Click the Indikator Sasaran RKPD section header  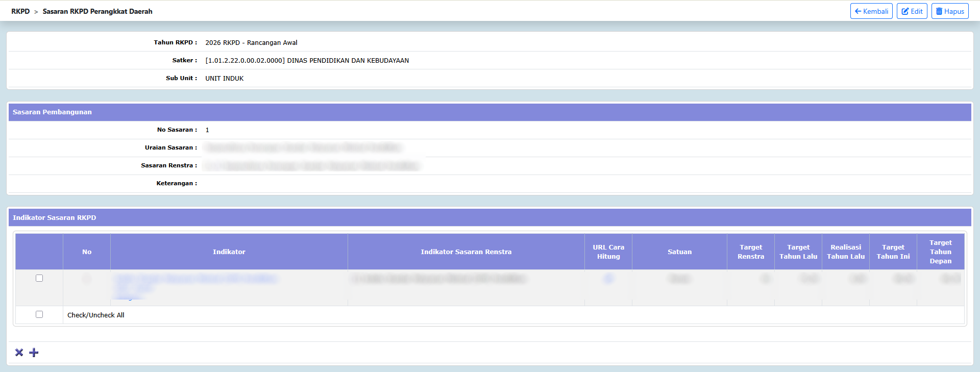point(54,218)
